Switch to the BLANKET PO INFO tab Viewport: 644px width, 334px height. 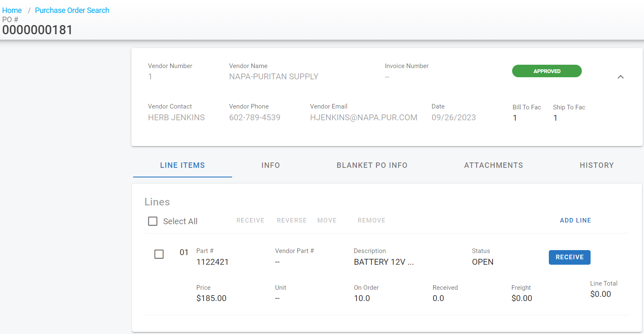(372, 165)
